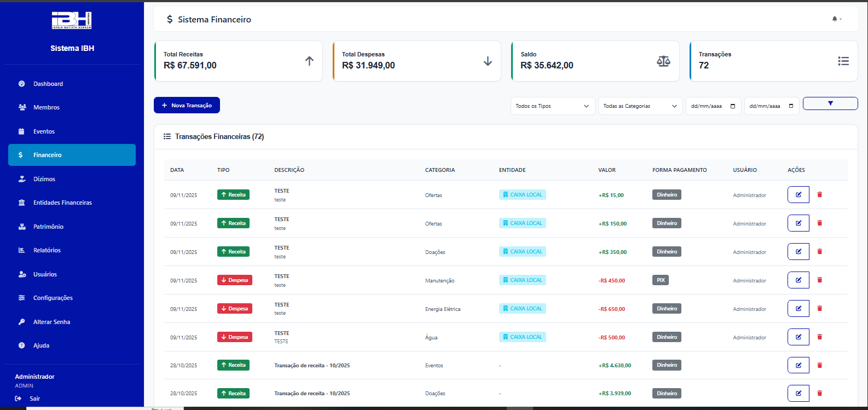
Task: Click the filter funnel button
Action: (830, 103)
